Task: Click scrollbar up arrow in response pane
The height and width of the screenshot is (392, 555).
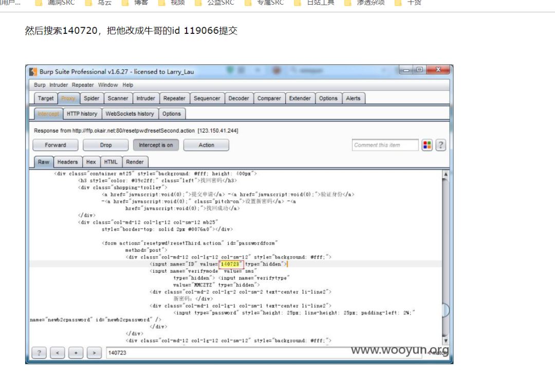Action: pyautogui.click(x=446, y=174)
